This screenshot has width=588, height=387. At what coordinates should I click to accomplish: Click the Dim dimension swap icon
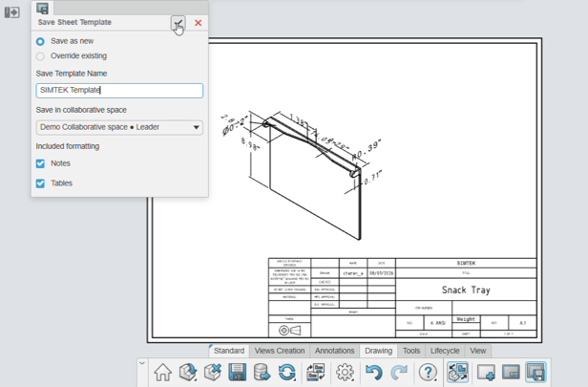point(316,373)
